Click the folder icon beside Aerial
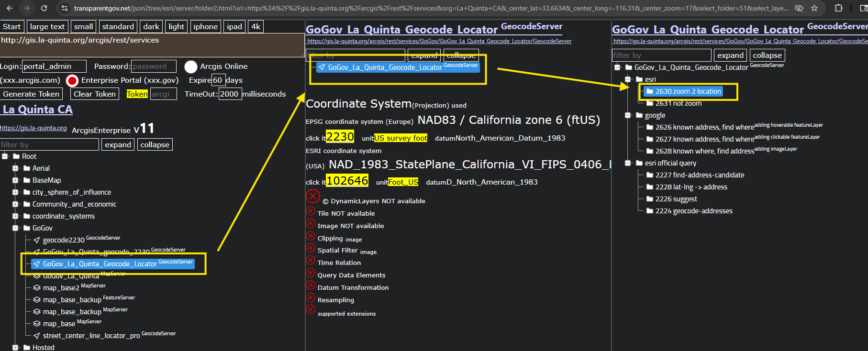The width and height of the screenshot is (868, 351). click(27, 168)
